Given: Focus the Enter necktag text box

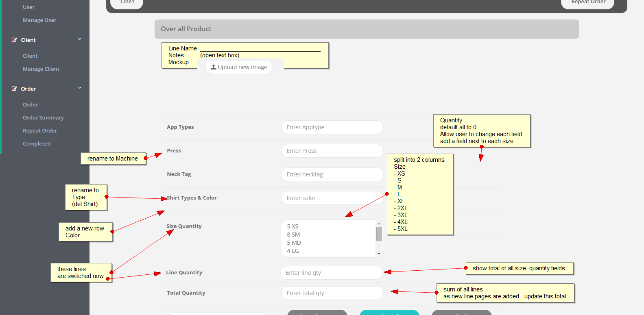Looking at the screenshot, I should 332,174.
